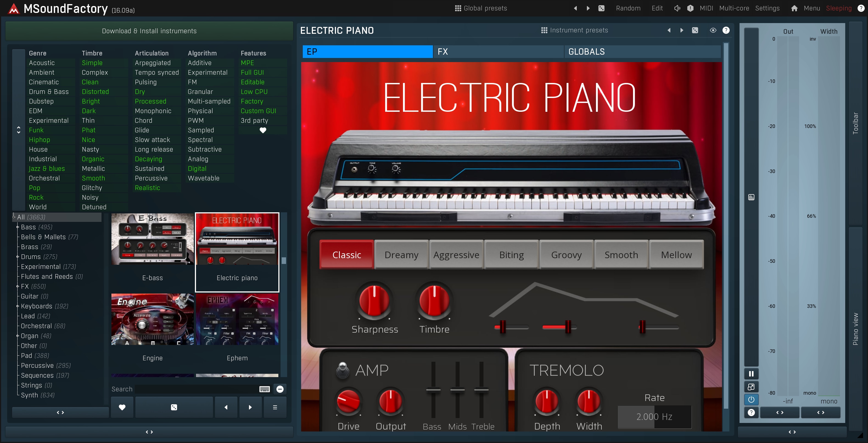The width and height of the screenshot is (868, 443).
Task: Click the heart favorite button below browser
Action: (x=122, y=407)
